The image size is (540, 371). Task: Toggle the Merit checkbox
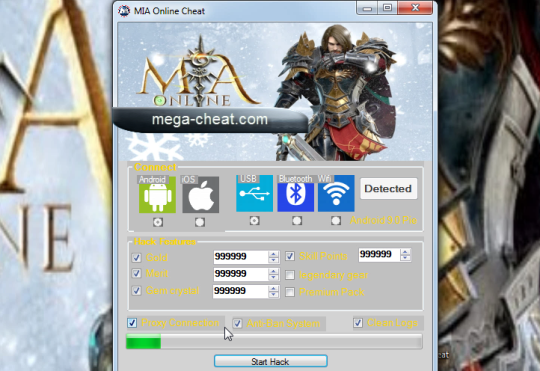tap(136, 274)
